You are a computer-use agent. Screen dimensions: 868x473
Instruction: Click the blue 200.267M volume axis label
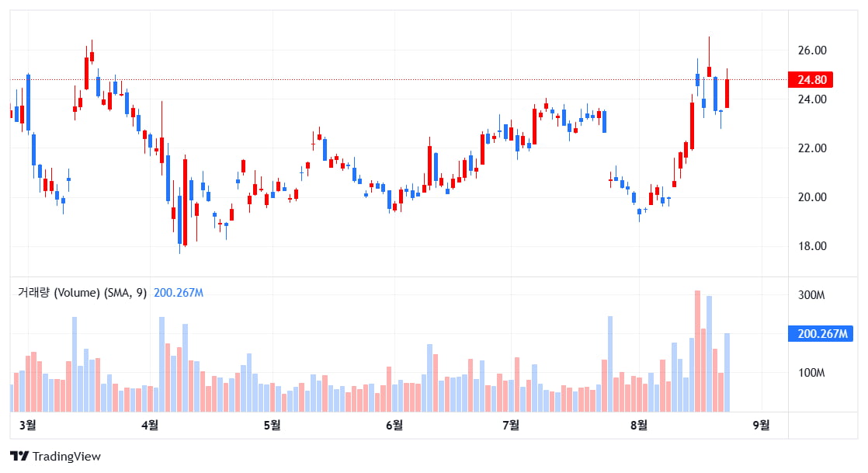coord(821,334)
